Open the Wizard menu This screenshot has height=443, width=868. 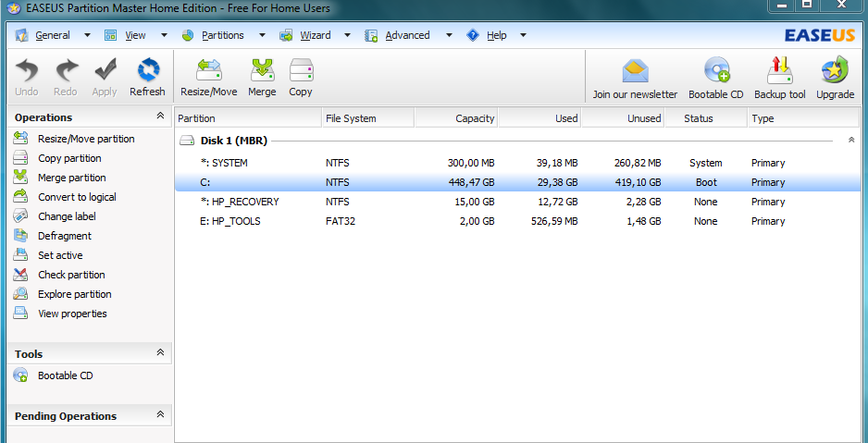pos(315,35)
